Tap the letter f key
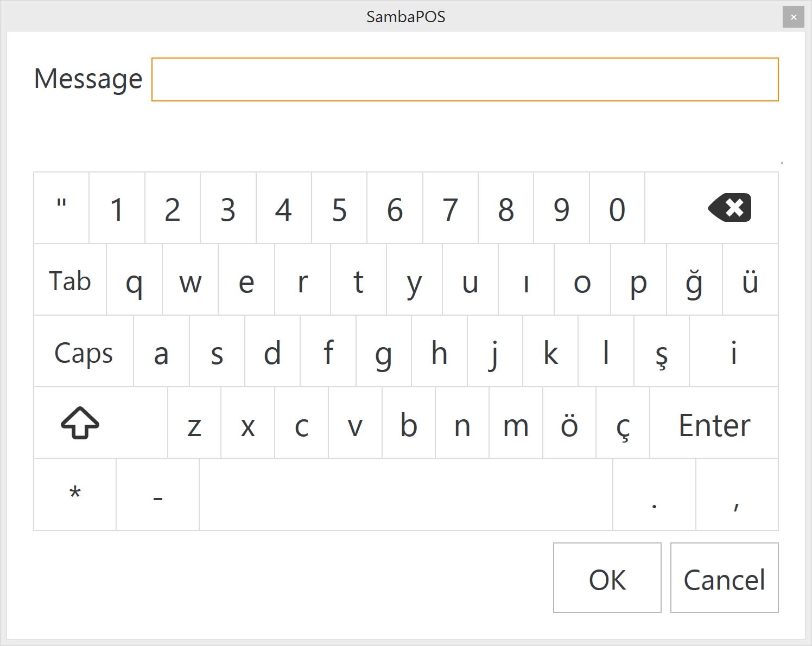812x646 pixels. tap(328, 351)
